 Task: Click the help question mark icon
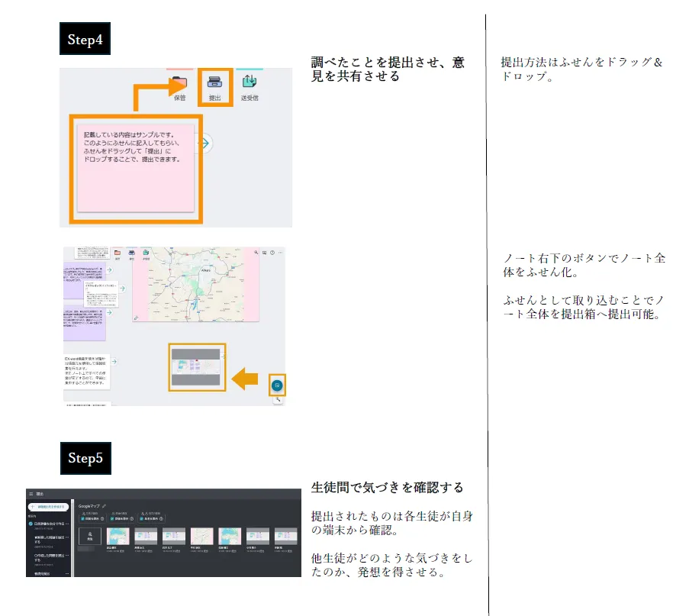[272, 252]
